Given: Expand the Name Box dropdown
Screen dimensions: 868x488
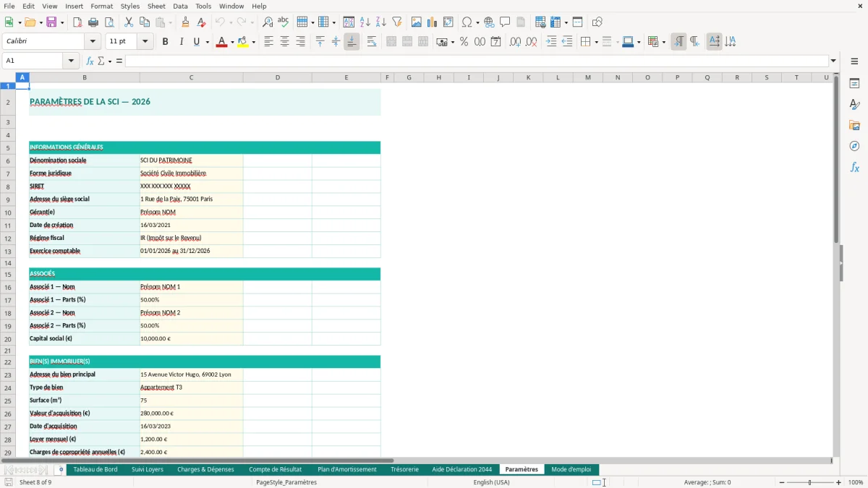Looking at the screenshot, I should point(72,61).
